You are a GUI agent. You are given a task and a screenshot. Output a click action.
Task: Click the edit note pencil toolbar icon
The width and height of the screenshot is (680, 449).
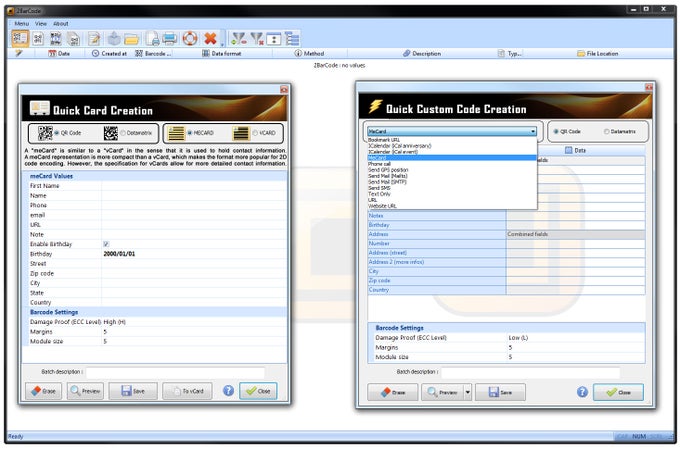click(94, 39)
